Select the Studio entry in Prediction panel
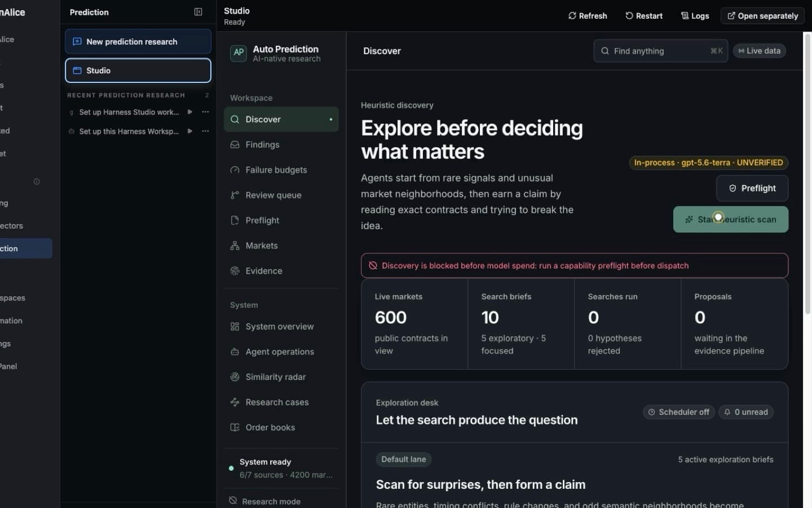Image resolution: width=812 pixels, height=508 pixels. [138, 71]
